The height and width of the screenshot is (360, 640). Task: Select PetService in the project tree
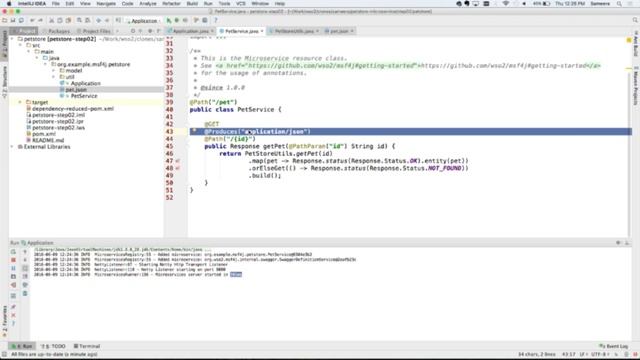tap(84, 96)
